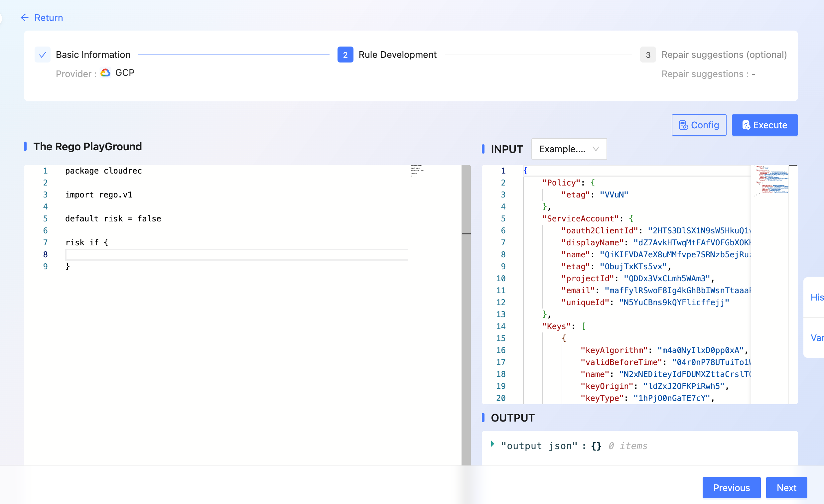
Task: Click the Basic Information step label
Action: click(x=93, y=55)
